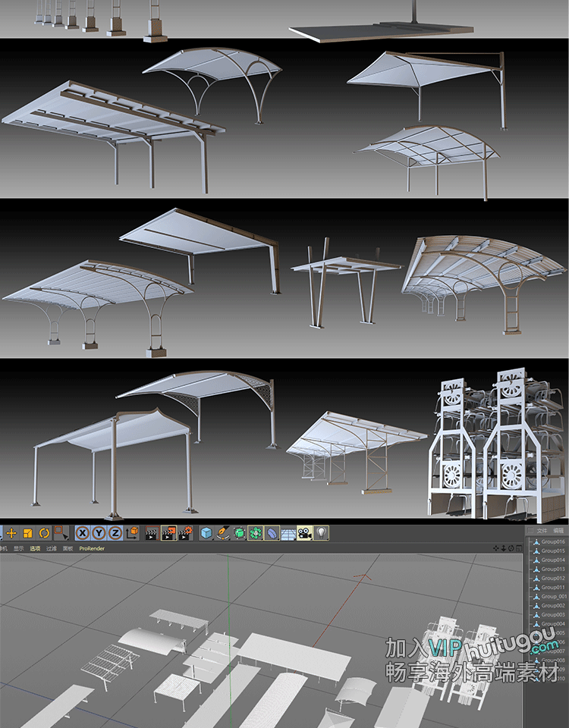Open the 编辑 menu in Object Manager

558,531
